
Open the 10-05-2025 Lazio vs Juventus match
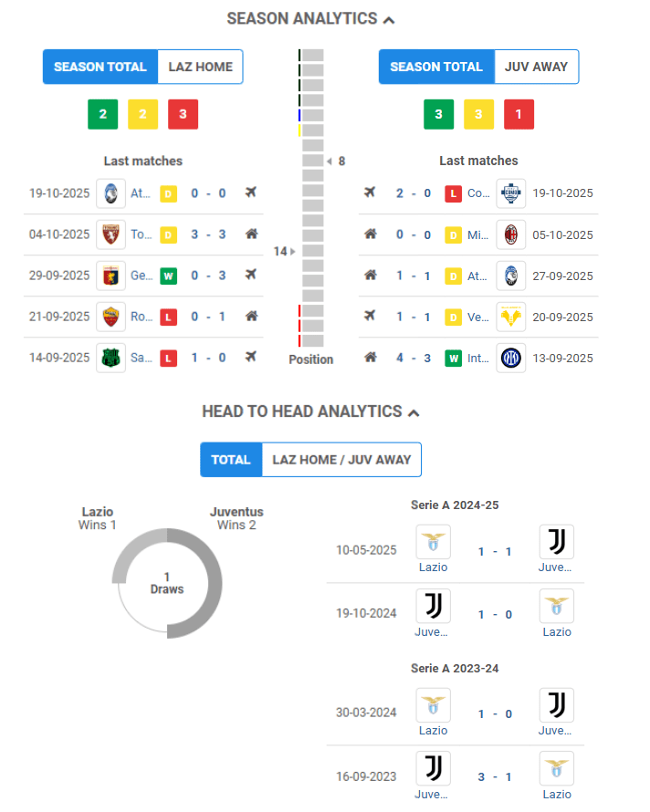(x=493, y=551)
